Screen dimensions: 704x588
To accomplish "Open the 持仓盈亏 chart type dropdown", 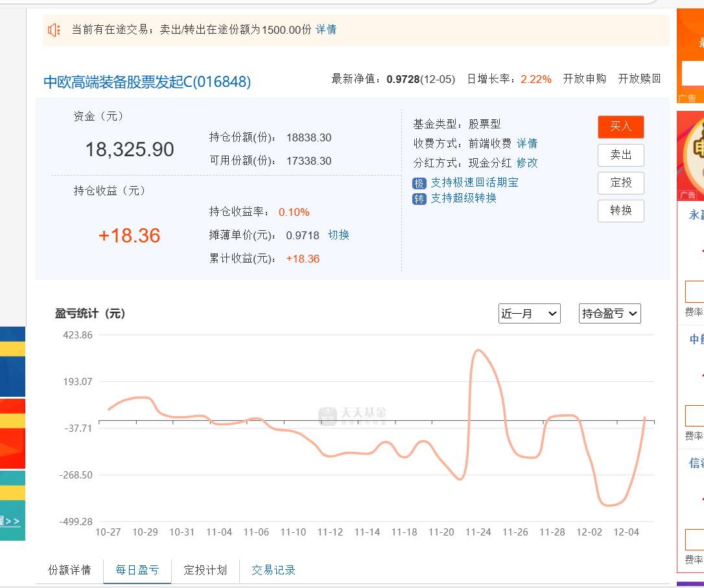I will [609, 314].
